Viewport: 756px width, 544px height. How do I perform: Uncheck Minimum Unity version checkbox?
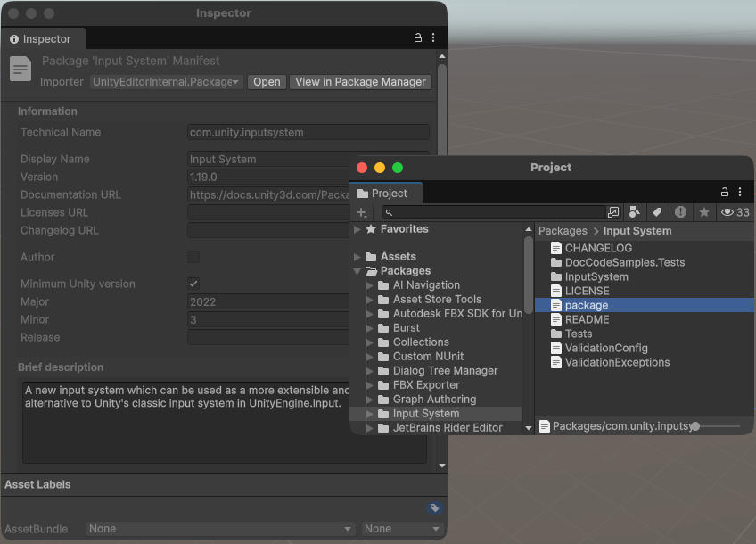coord(193,284)
